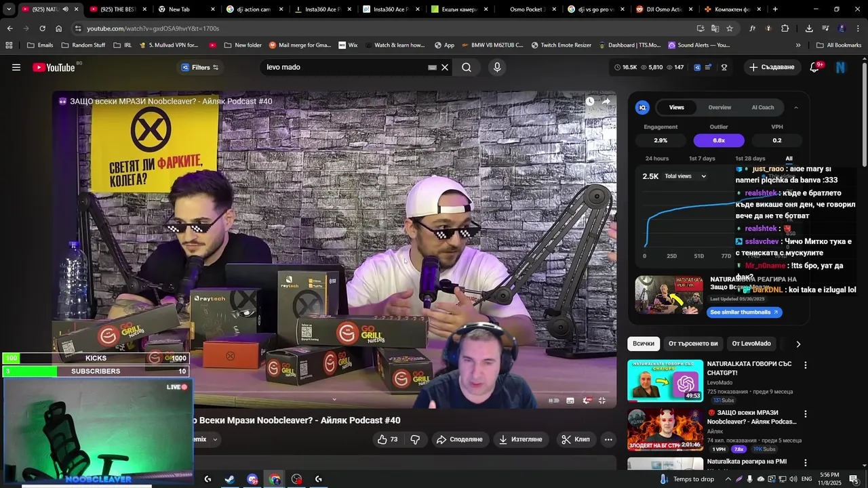Show more bookmarks with the double chevron
868x488 pixels.
(798, 45)
